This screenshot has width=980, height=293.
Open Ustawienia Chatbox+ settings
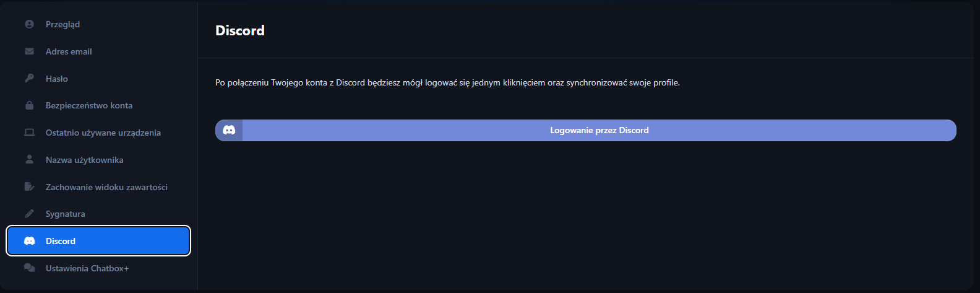coord(87,268)
